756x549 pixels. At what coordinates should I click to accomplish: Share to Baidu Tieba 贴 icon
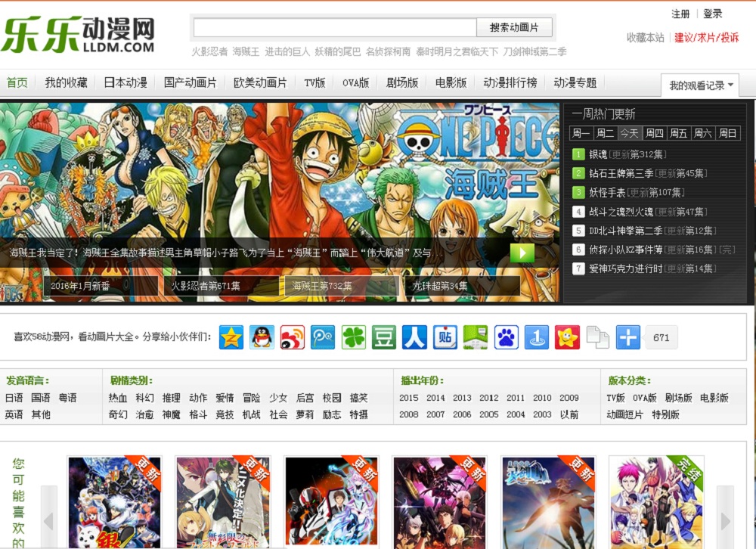[445, 337]
